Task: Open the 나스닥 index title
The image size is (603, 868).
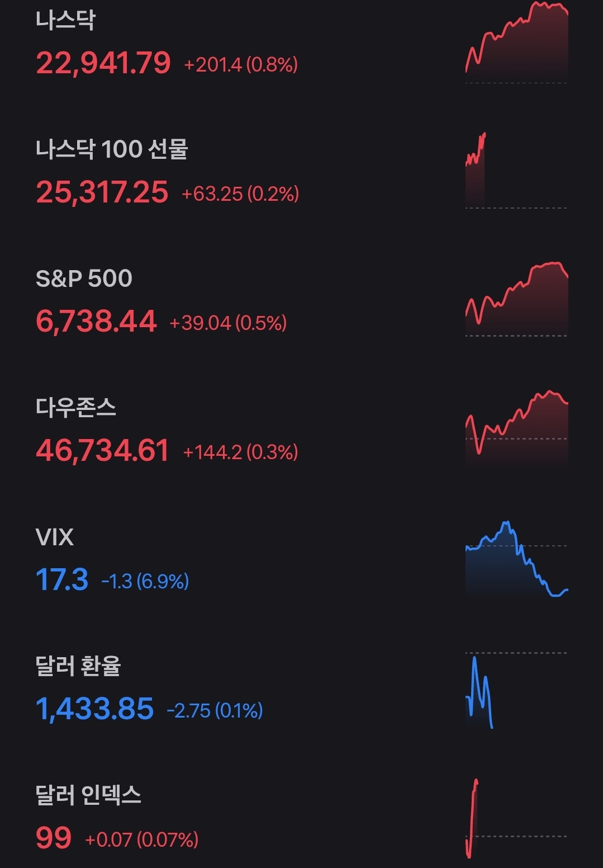Action: (x=65, y=20)
